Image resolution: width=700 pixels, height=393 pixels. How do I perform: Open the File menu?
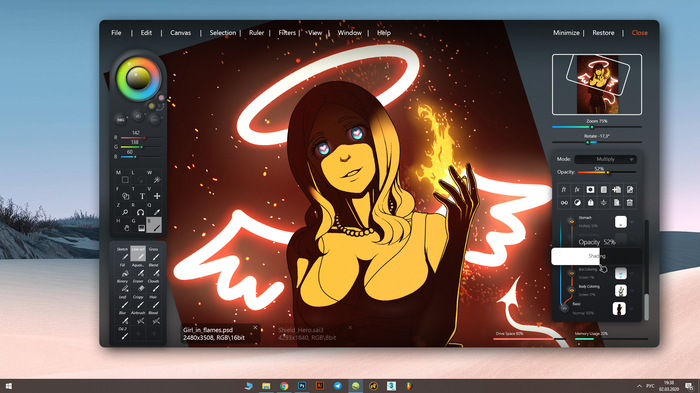[116, 33]
